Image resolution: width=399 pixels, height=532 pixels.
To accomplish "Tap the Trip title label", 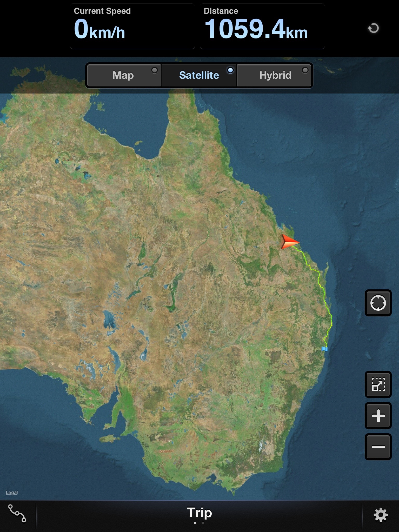I will pyautogui.click(x=199, y=513).
